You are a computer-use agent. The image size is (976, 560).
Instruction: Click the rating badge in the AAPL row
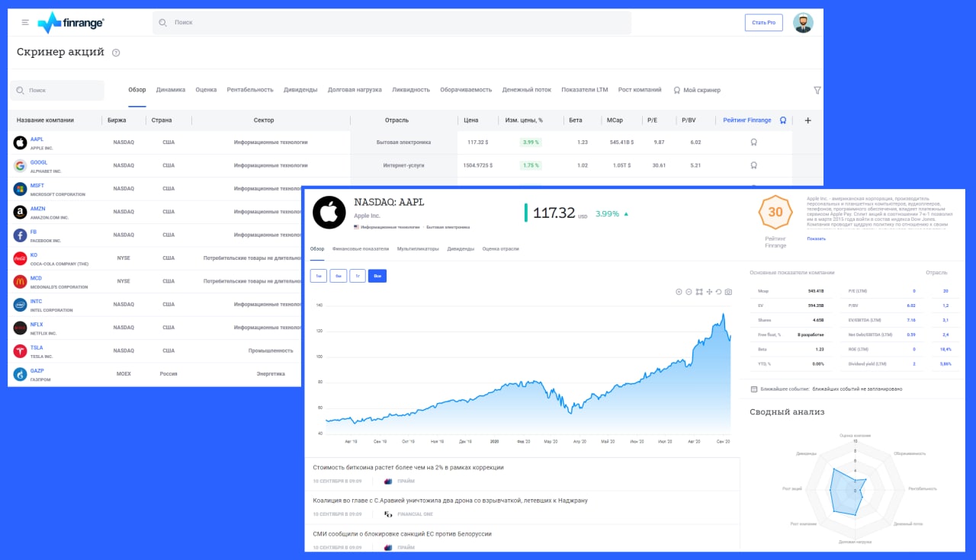click(753, 142)
